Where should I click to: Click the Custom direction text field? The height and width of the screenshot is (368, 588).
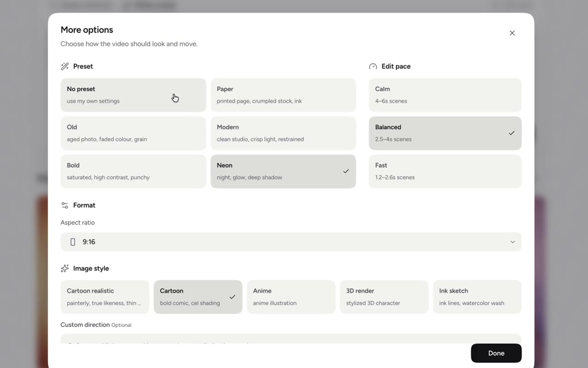291,339
